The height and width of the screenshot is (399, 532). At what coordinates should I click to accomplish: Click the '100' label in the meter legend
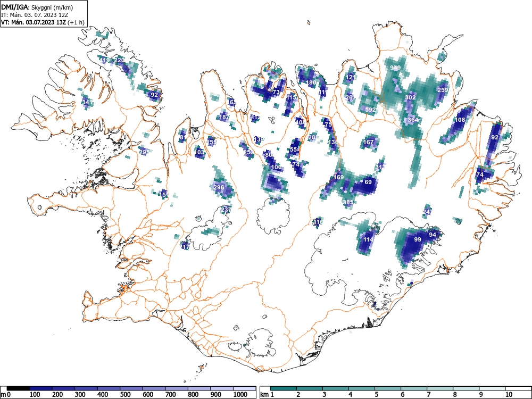(x=35, y=395)
